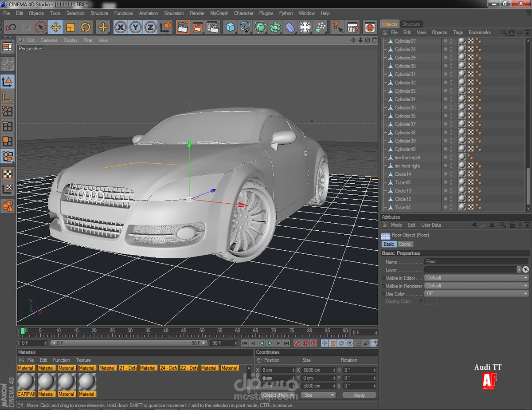Image resolution: width=532 pixels, height=410 pixels.
Task: Open the Add Cube primitive icon
Action: [230, 28]
